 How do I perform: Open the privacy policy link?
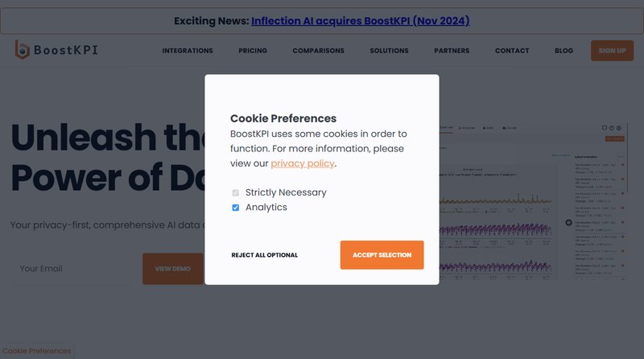pos(302,163)
